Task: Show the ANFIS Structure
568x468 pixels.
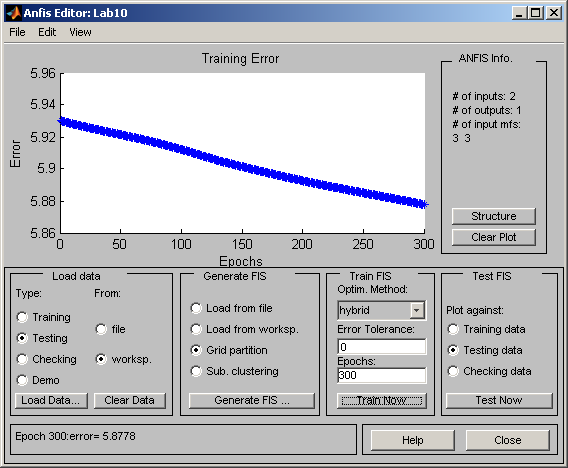Action: 494,216
